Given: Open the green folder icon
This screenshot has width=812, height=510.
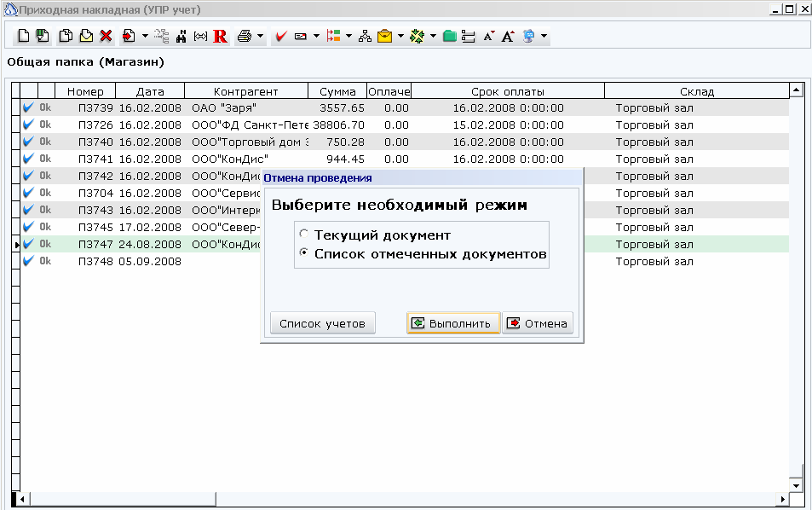Looking at the screenshot, I should pos(450,36).
